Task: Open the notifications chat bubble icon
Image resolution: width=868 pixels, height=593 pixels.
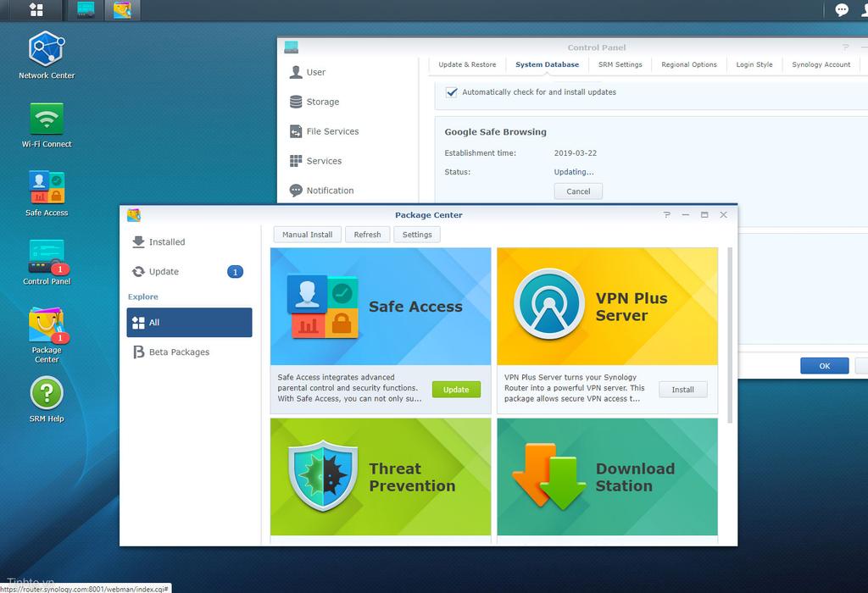Action: tap(842, 9)
